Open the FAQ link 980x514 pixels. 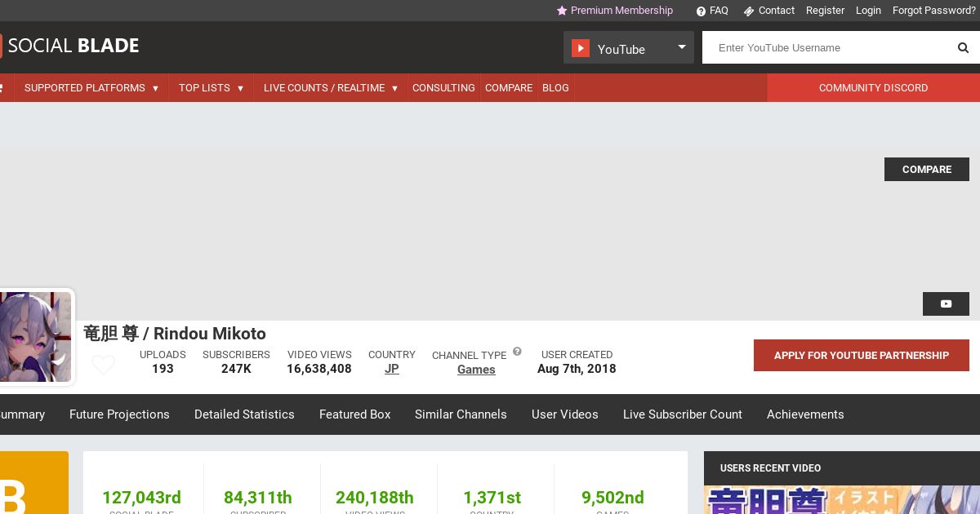coord(719,11)
